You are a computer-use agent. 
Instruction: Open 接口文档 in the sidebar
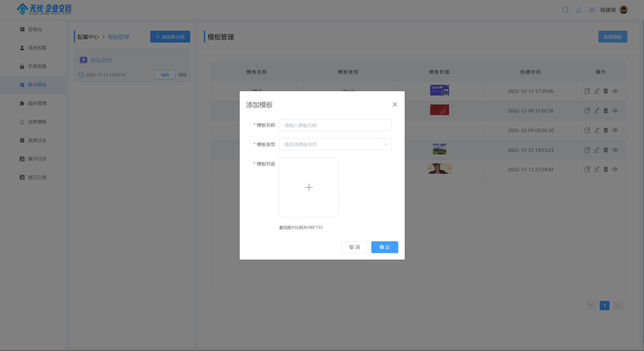33,177
